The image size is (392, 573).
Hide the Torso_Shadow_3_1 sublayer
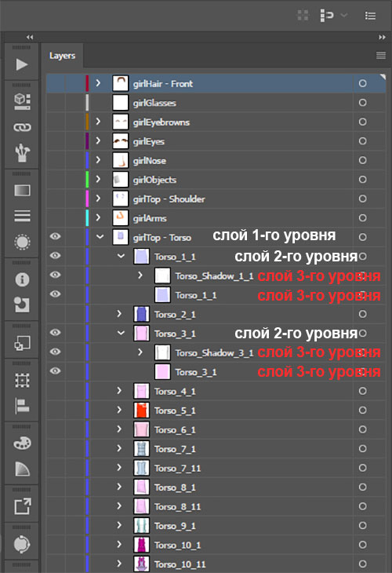tap(55, 352)
